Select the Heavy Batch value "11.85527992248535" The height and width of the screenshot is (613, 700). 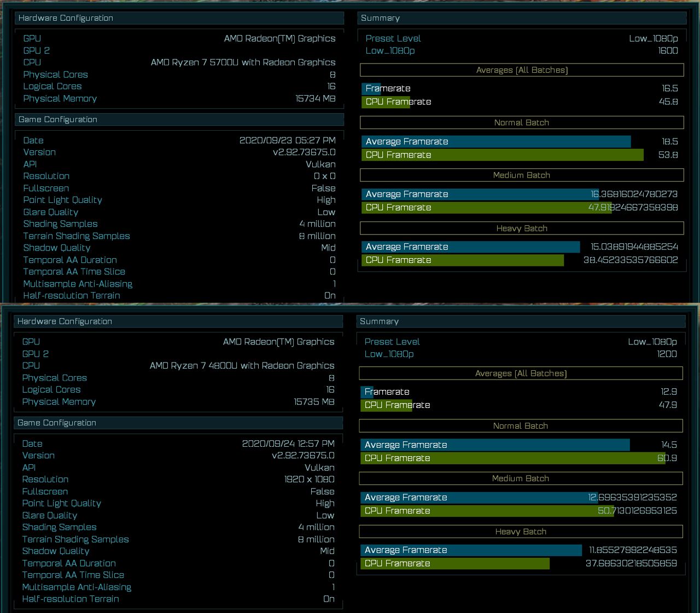coord(633,550)
